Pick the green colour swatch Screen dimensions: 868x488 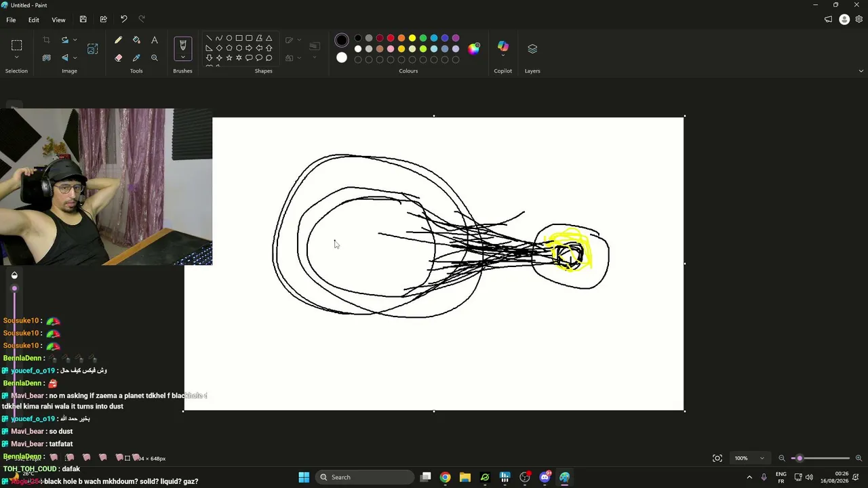423,38
